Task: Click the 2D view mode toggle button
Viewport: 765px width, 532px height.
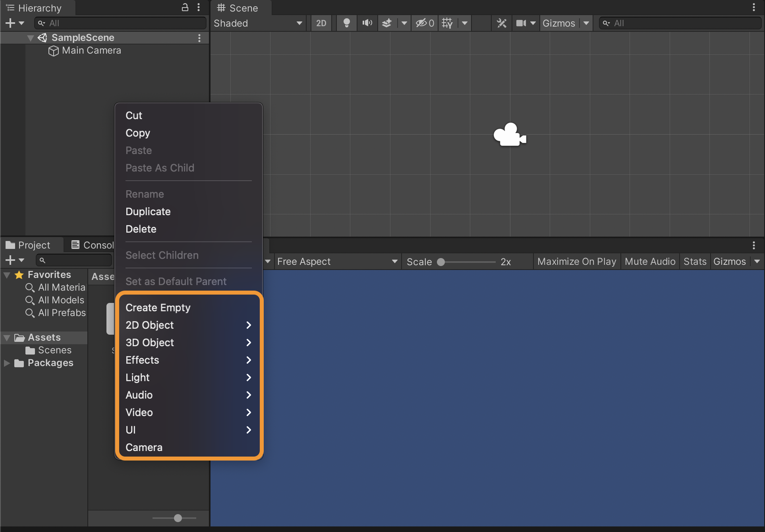Action: tap(320, 23)
